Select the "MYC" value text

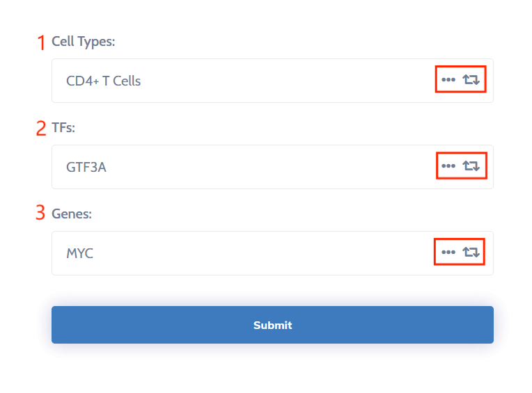pyautogui.click(x=80, y=253)
